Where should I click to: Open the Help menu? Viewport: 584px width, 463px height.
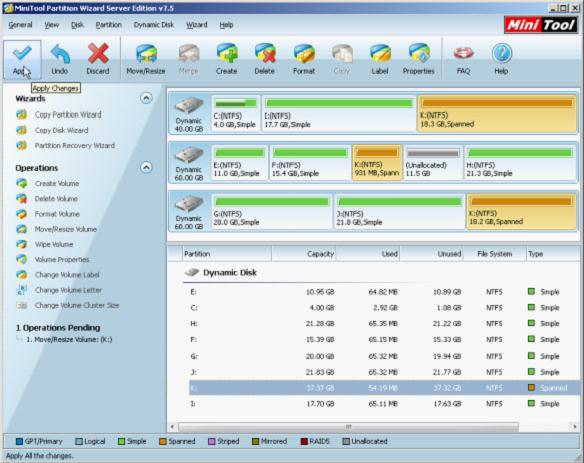226,25
